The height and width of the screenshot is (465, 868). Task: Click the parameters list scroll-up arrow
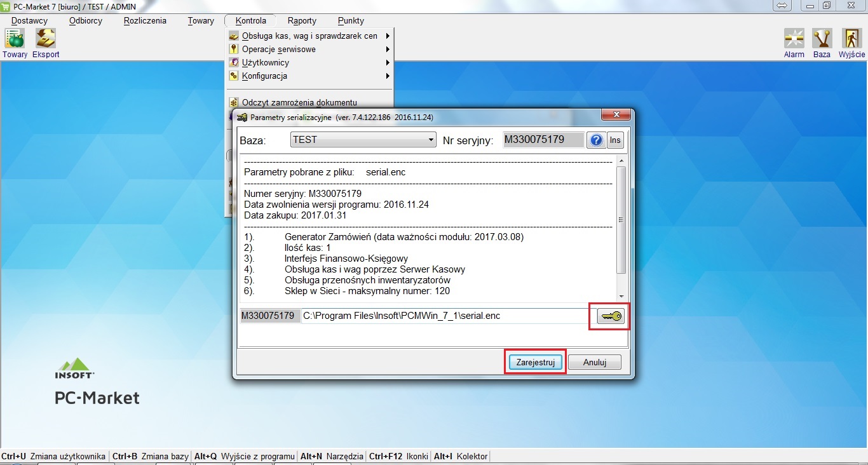[621, 161]
